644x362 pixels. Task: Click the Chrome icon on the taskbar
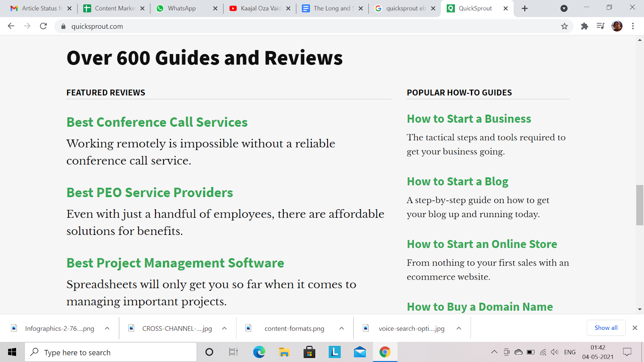[x=385, y=352]
